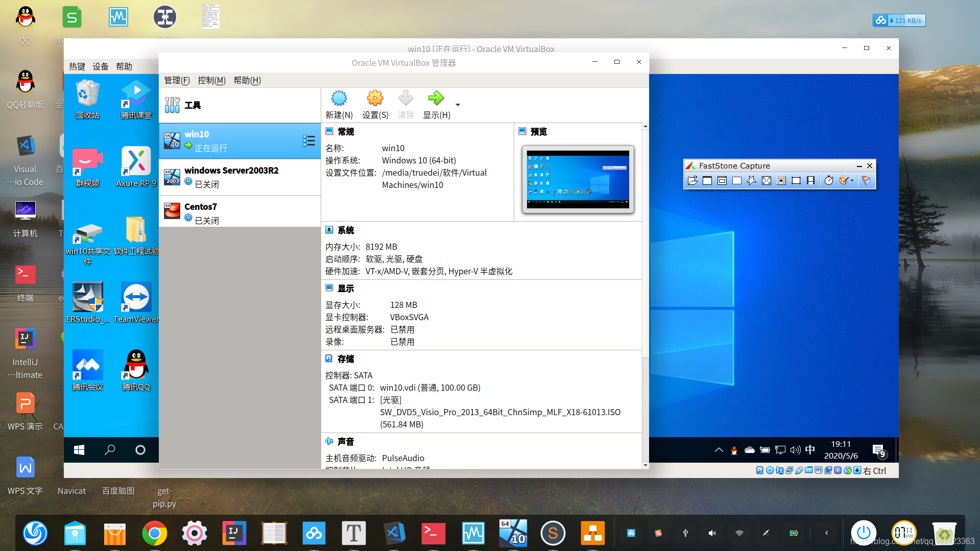Expand the dropdown arrow beside 显示(H)
The width and height of the screenshot is (980, 551).
pyautogui.click(x=458, y=105)
